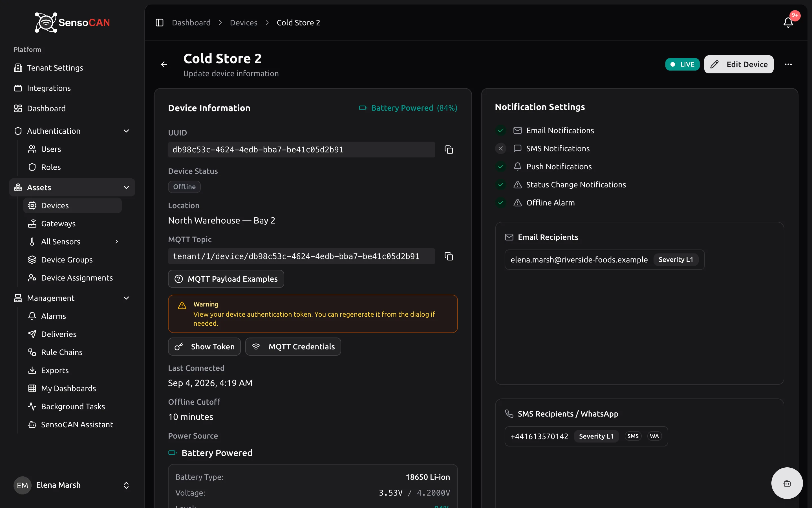Expand the All Sensors submenu arrow

117,242
